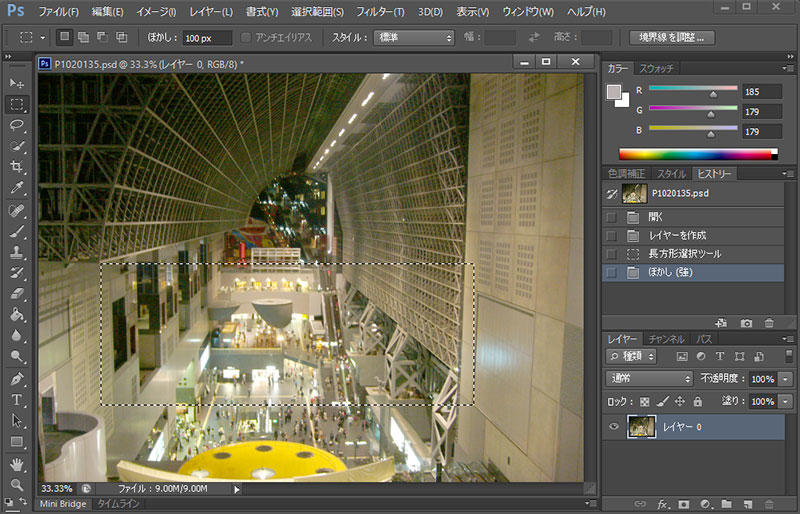Toggle lock position icon
The image size is (800, 514).
pyautogui.click(x=680, y=402)
